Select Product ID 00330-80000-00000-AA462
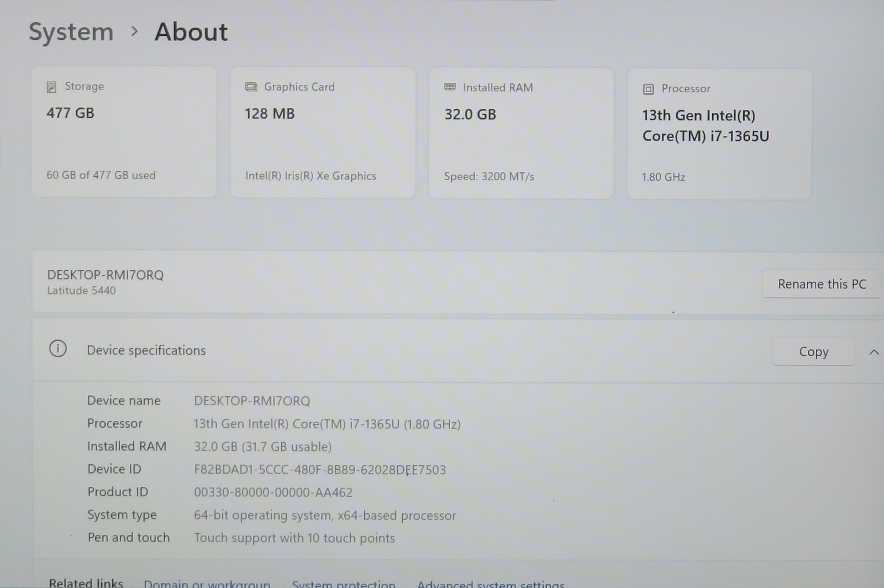The width and height of the screenshot is (884, 588). (273, 492)
